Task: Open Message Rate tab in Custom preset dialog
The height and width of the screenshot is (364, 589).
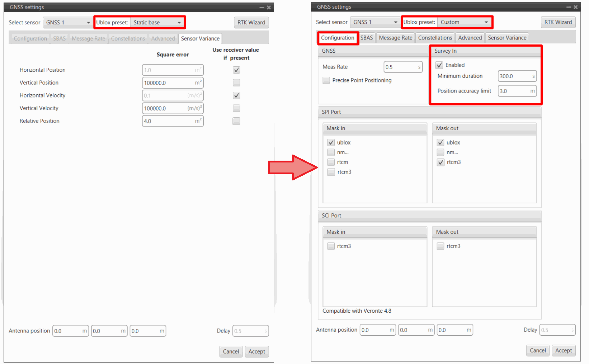Action: point(395,38)
